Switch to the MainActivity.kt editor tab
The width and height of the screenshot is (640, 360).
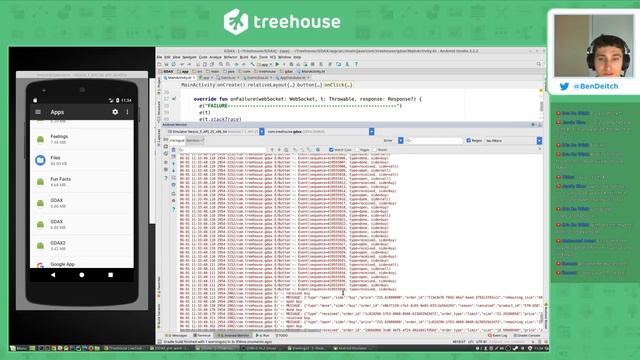point(179,78)
